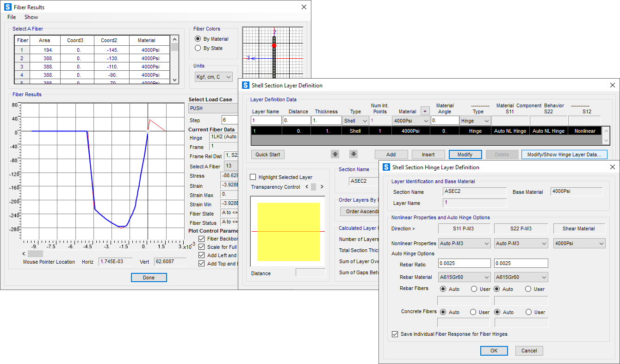Click the red fiber marker in the section grid
Image resolution: width=620 pixels, height=364 pixels.
click(274, 45)
